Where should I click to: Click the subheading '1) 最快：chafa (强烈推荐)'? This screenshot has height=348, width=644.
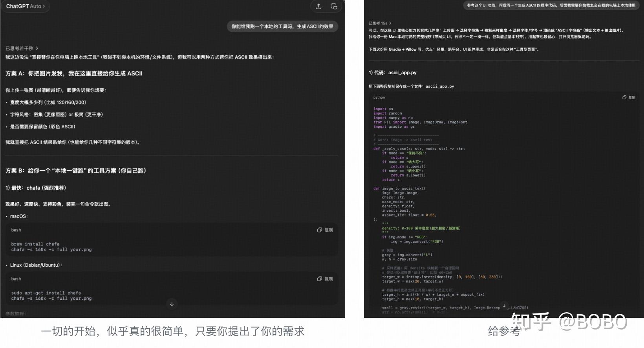pyautogui.click(x=36, y=188)
